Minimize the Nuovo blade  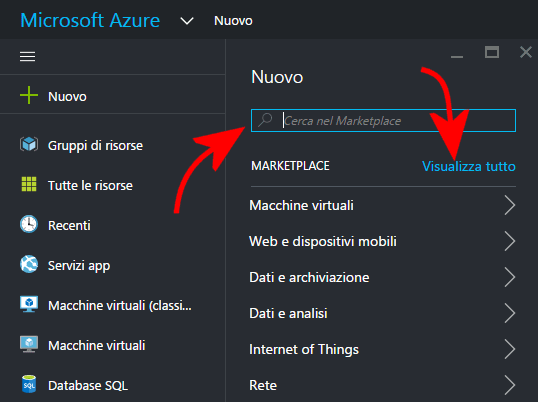pyautogui.click(x=457, y=56)
